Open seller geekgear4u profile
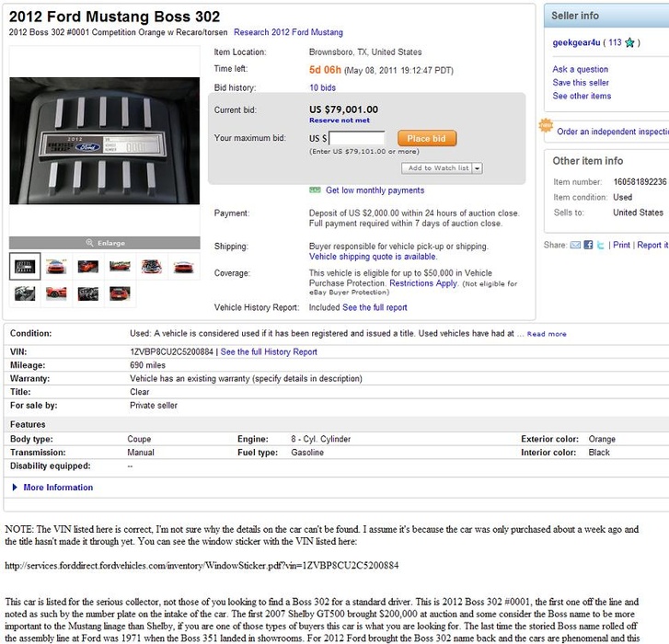Image resolution: width=669 pixels, height=644 pixels. 577,42
